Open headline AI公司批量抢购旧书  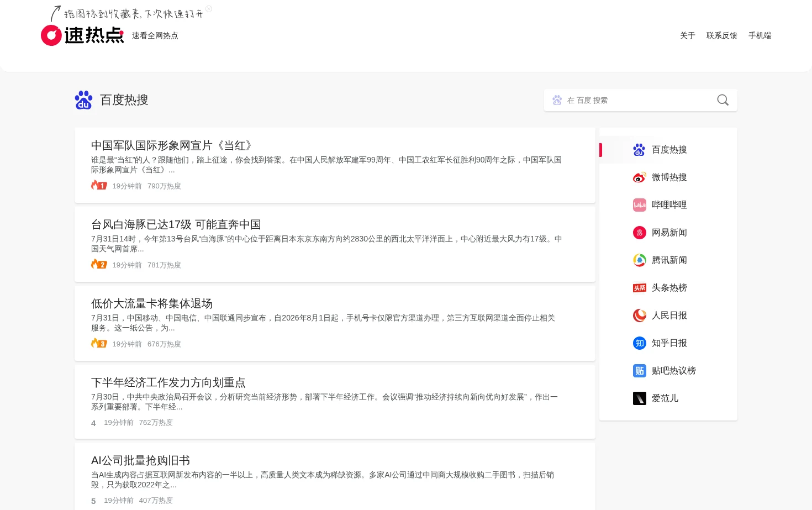tap(140, 460)
